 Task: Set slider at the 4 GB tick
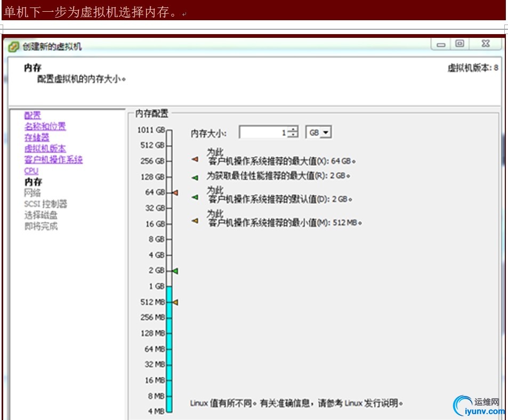169,255
